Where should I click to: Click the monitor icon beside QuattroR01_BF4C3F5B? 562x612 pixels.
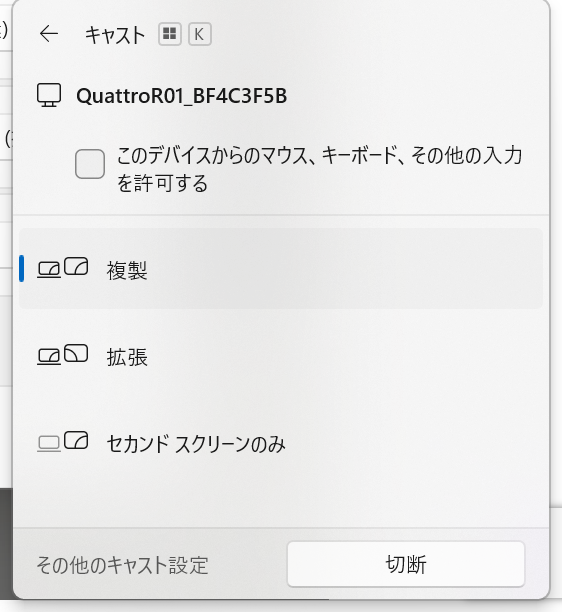click(49, 95)
